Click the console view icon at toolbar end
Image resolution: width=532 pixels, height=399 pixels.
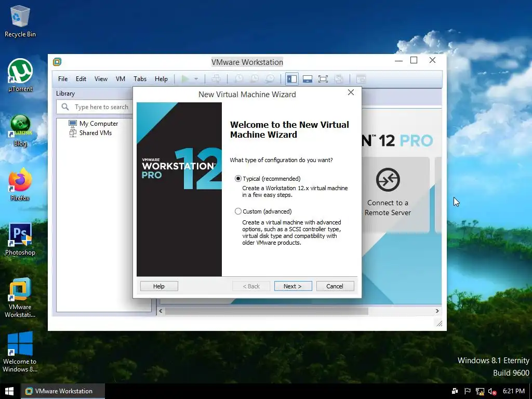coord(361,79)
